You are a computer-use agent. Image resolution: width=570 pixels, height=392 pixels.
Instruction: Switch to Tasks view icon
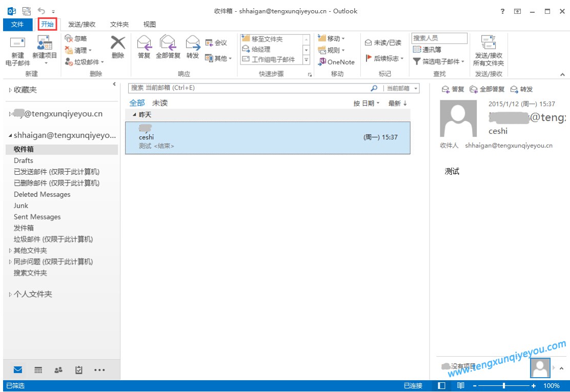tap(78, 370)
